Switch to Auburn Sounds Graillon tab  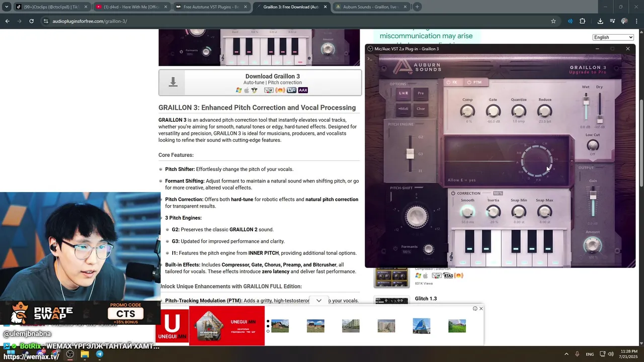371,7
